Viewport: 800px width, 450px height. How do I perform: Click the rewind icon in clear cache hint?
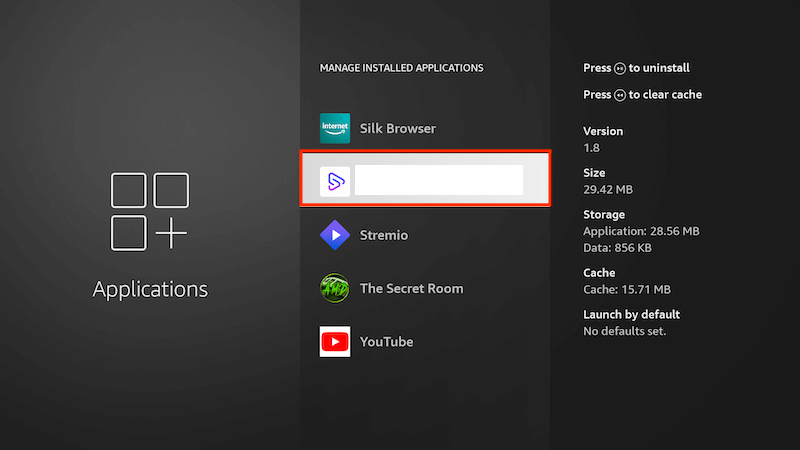pyautogui.click(x=620, y=95)
